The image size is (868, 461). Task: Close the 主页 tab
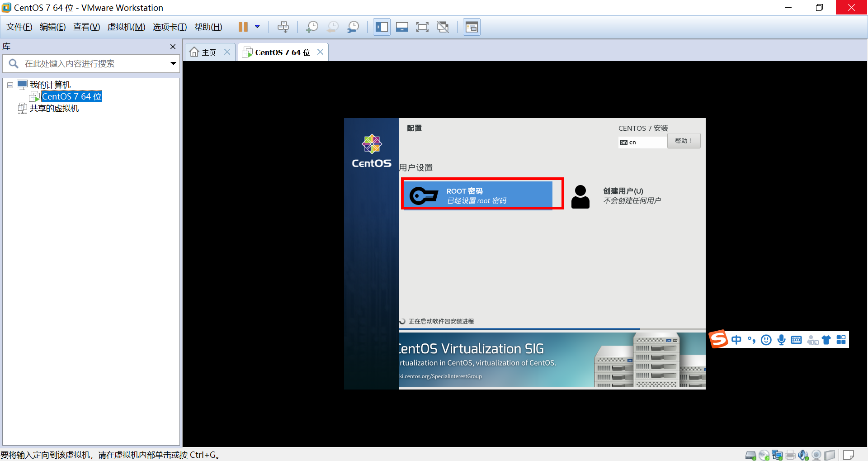(227, 52)
